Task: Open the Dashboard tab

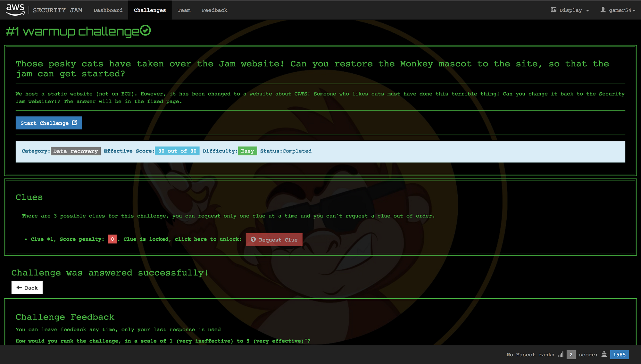Action: 108,10
